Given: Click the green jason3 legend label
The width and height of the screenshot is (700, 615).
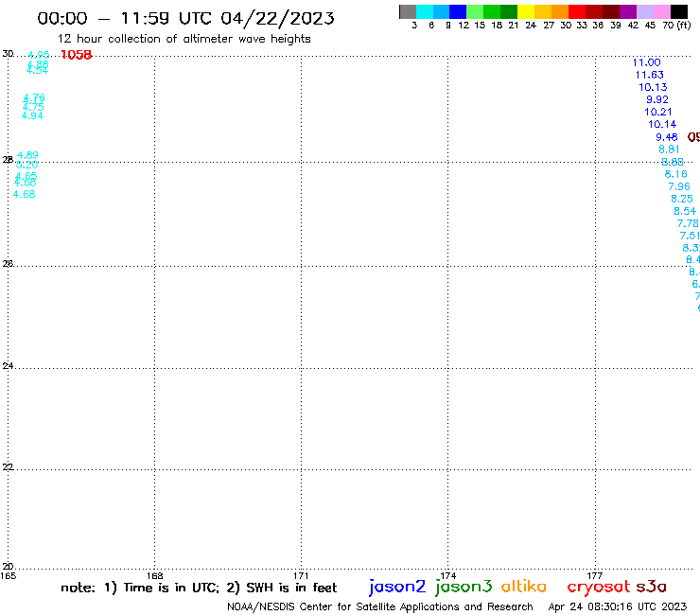Looking at the screenshot, I should pos(464,588).
